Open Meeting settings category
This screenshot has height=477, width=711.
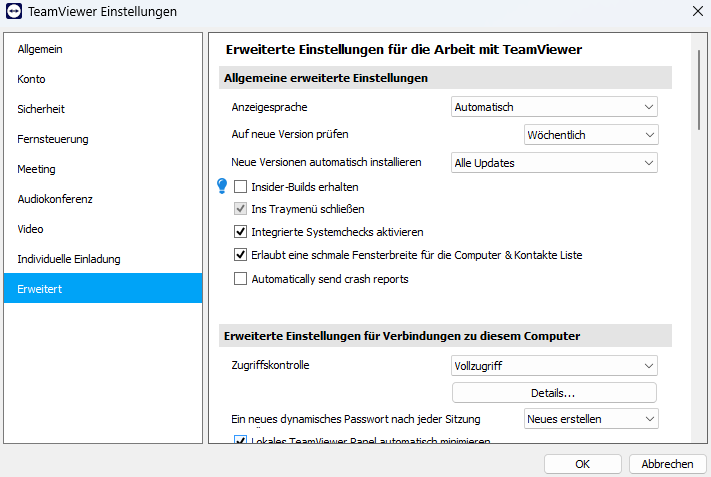click(x=103, y=169)
